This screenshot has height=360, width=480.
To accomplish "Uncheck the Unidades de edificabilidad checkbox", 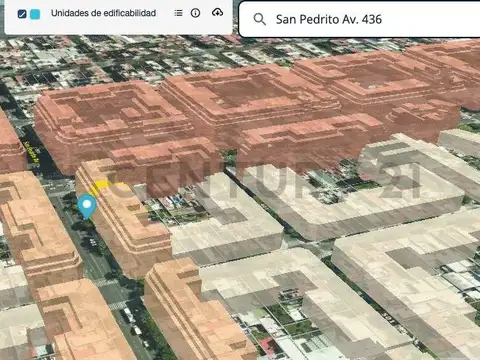I will pyautogui.click(x=22, y=14).
